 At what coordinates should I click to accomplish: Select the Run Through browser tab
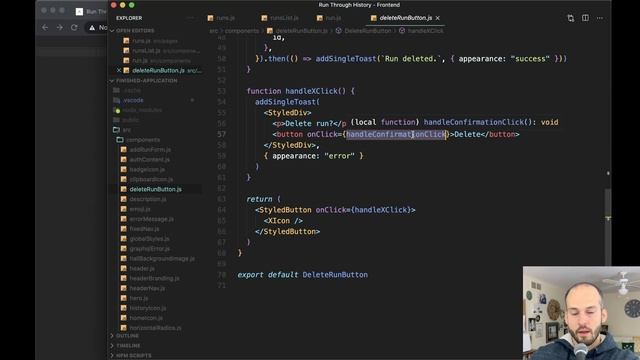tap(91, 11)
